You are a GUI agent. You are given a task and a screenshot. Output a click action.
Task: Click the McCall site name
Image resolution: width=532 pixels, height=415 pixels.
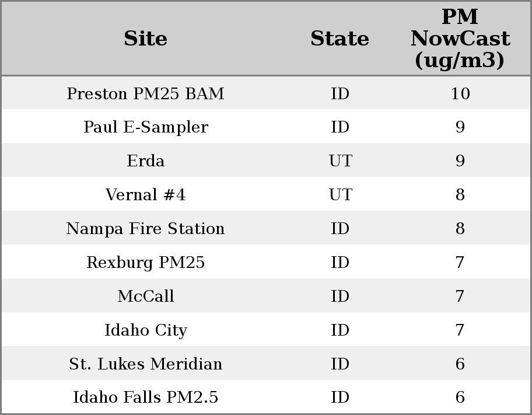pyautogui.click(x=145, y=297)
